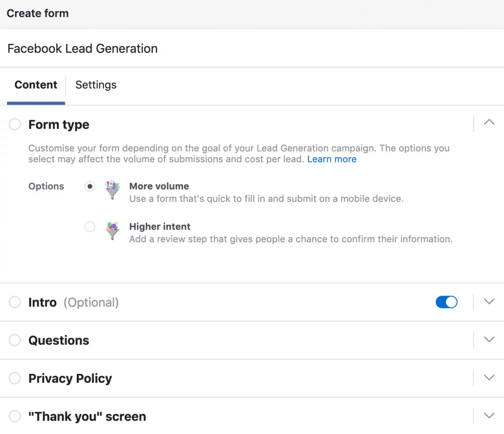Collapse the Form type section chevron
Screen dimensions: 504x434
(489, 123)
